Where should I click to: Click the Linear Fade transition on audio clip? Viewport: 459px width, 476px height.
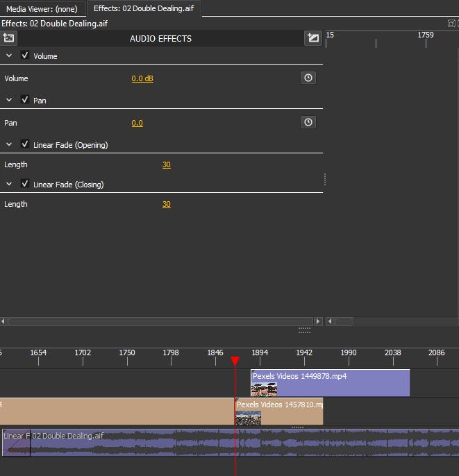click(16, 443)
